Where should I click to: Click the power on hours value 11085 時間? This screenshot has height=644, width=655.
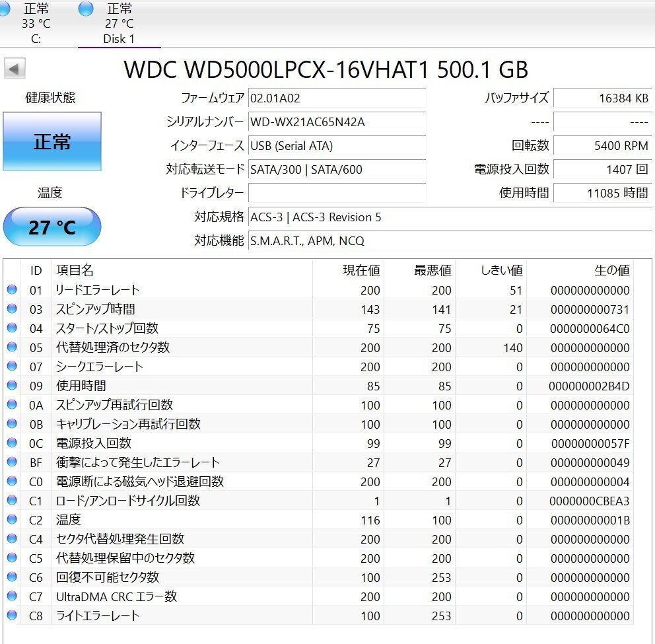click(602, 193)
